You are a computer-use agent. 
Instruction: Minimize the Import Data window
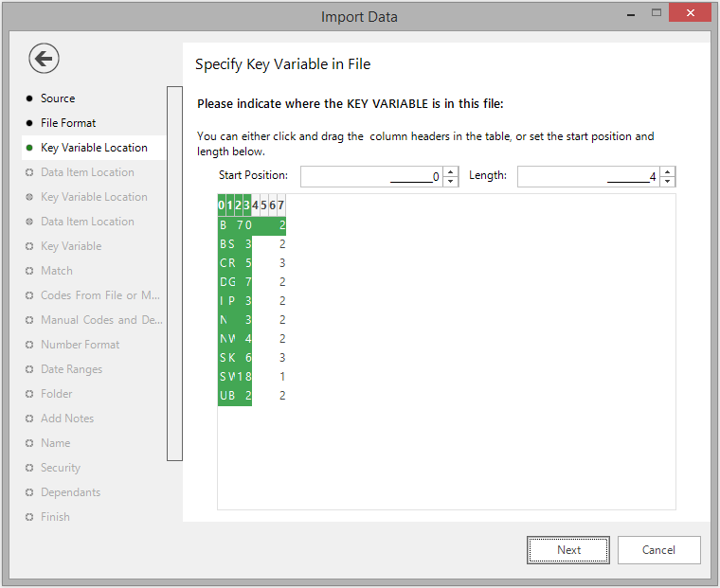click(x=631, y=14)
